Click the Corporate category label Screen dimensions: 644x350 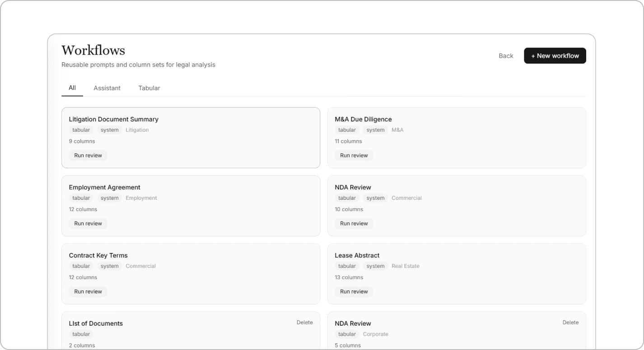click(x=376, y=334)
